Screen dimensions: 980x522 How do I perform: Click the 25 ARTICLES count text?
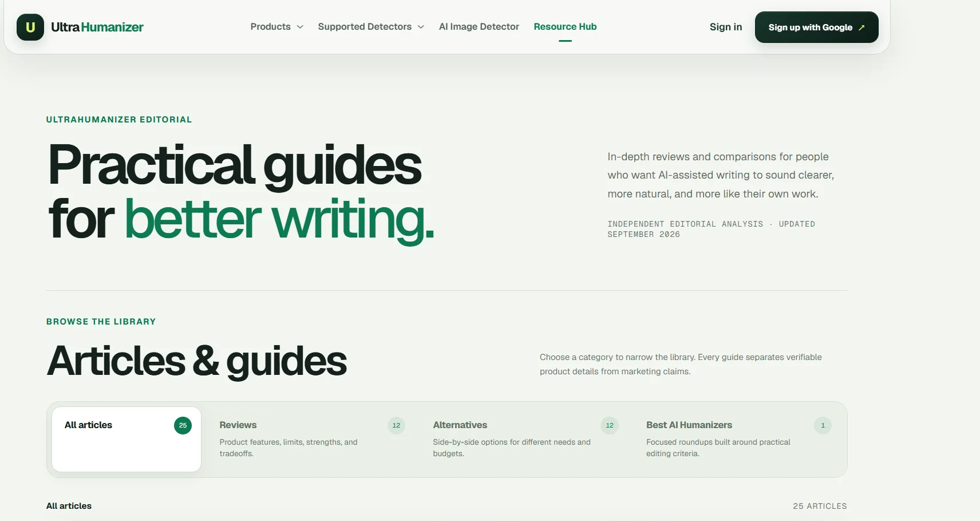(x=820, y=506)
